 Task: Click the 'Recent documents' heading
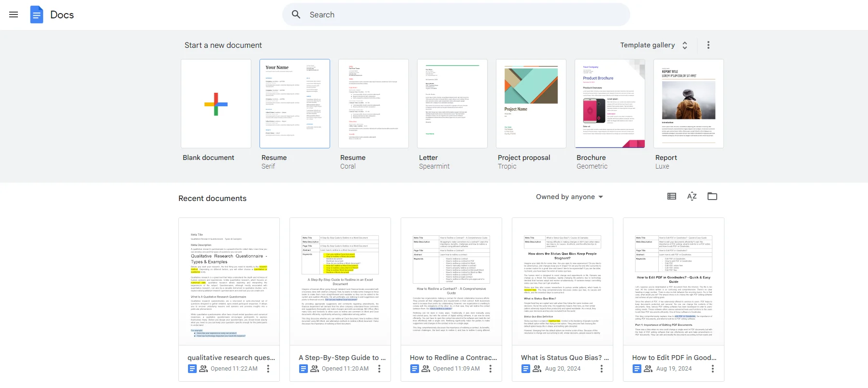pyautogui.click(x=213, y=198)
